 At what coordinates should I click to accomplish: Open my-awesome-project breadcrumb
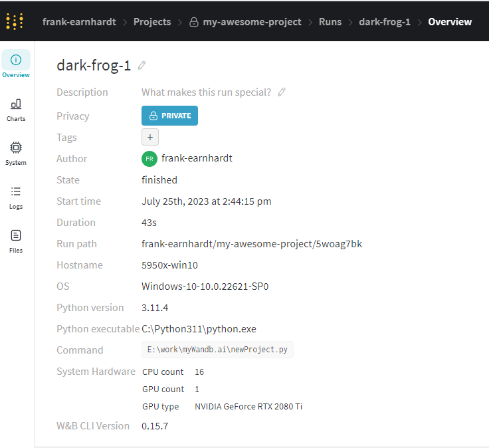(x=252, y=22)
